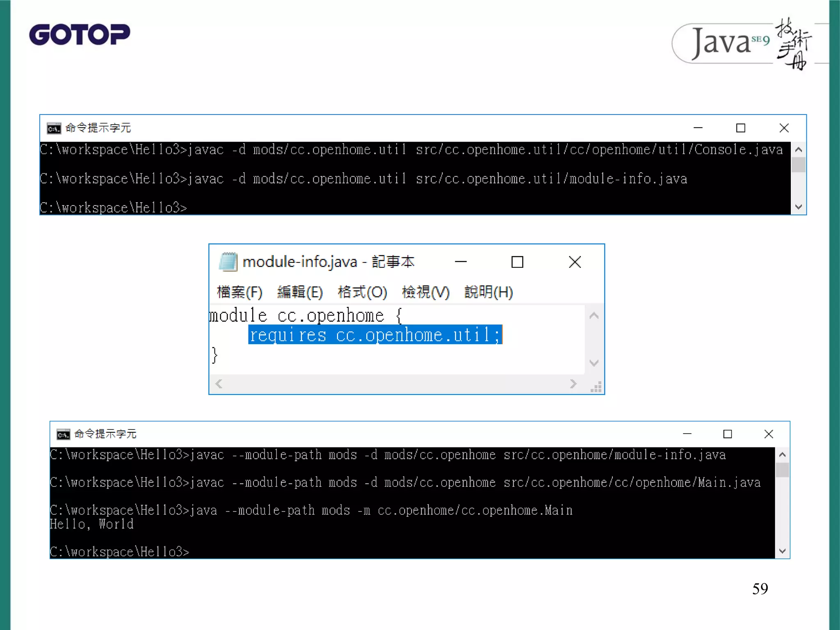Open the 編輯(E) menu in Notepad

tap(300, 292)
